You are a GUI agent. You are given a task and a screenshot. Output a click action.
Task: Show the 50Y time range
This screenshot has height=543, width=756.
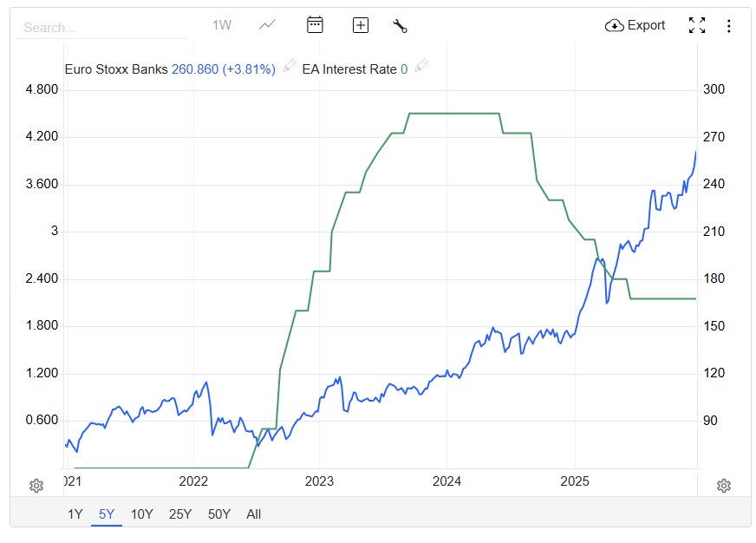point(219,514)
